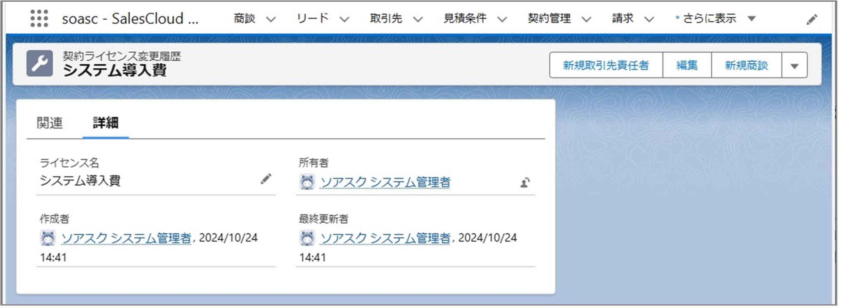Click the 所有者 field label

(x=313, y=163)
